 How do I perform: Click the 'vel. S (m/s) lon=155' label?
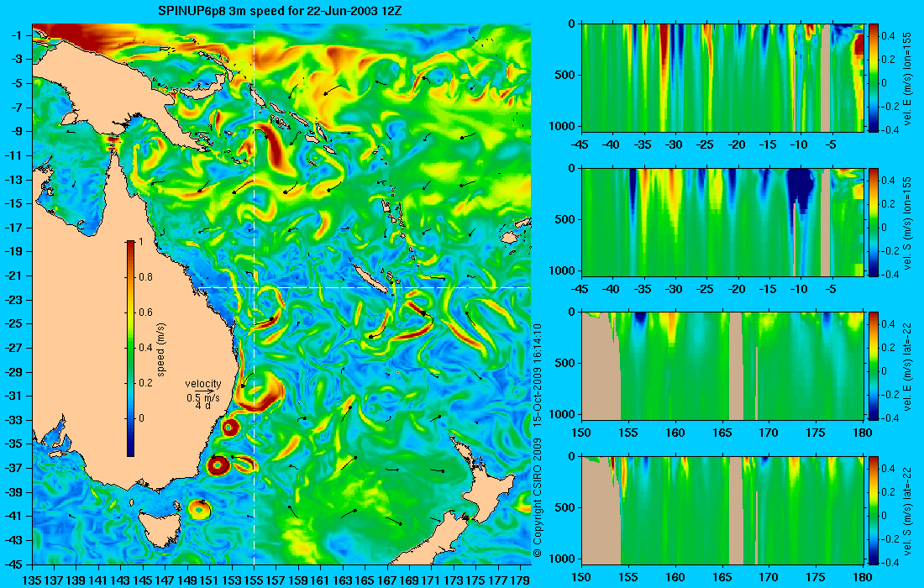pyautogui.click(x=907, y=222)
